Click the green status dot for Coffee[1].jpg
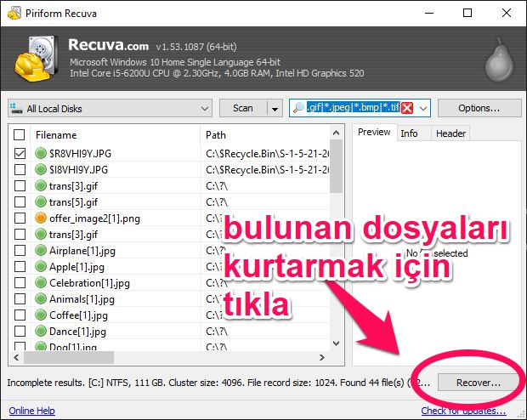 [x=41, y=315]
